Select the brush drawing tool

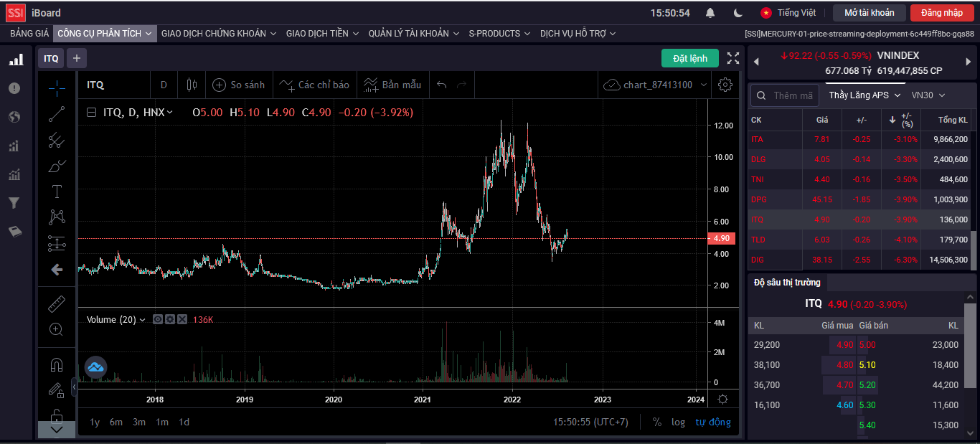tap(57, 166)
